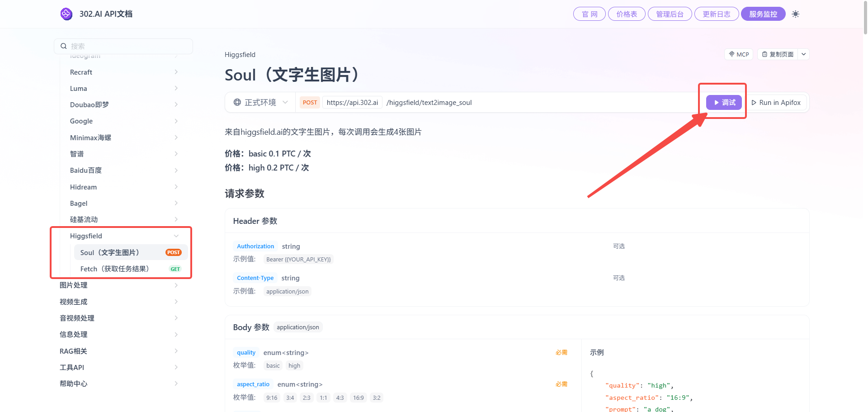
Task: Click the 9:16 aspect ratio value
Action: point(272,398)
